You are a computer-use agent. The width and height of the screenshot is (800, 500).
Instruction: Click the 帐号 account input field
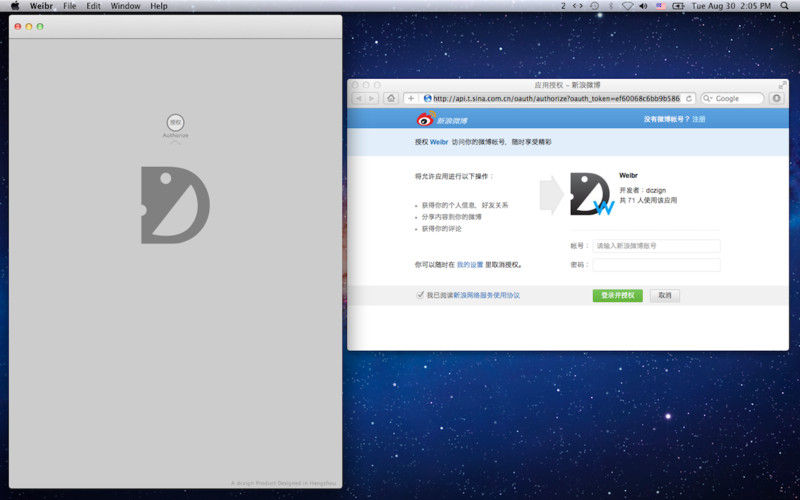[656, 246]
